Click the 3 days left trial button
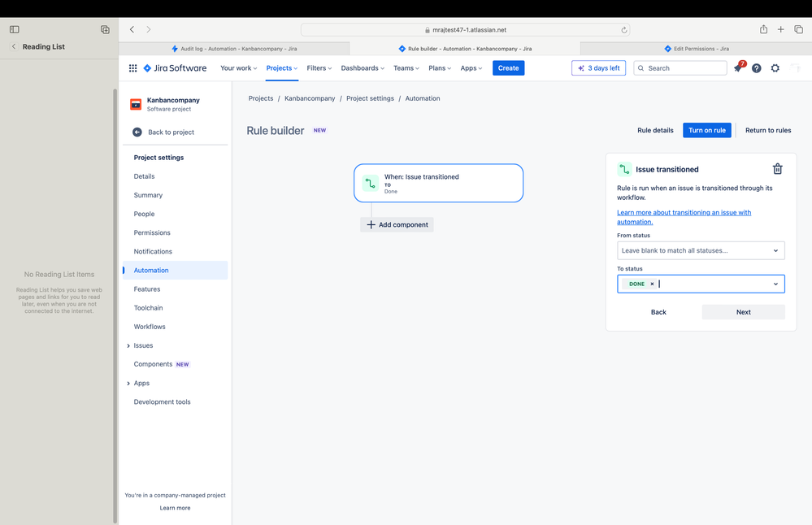The image size is (812, 525). tap(599, 67)
